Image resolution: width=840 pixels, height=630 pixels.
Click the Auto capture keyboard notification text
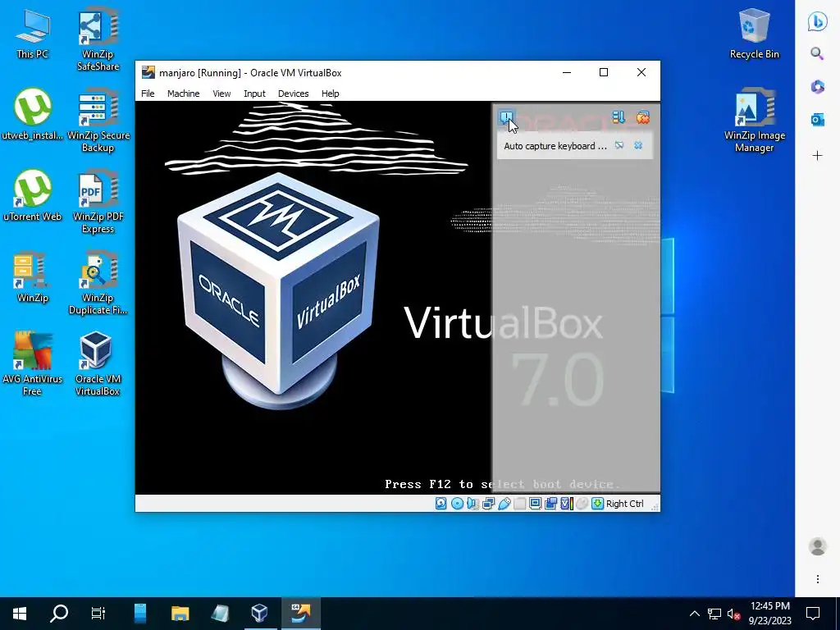click(555, 146)
